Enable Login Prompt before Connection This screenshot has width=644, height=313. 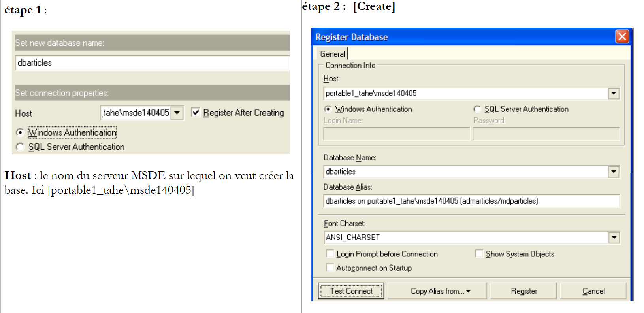330,254
